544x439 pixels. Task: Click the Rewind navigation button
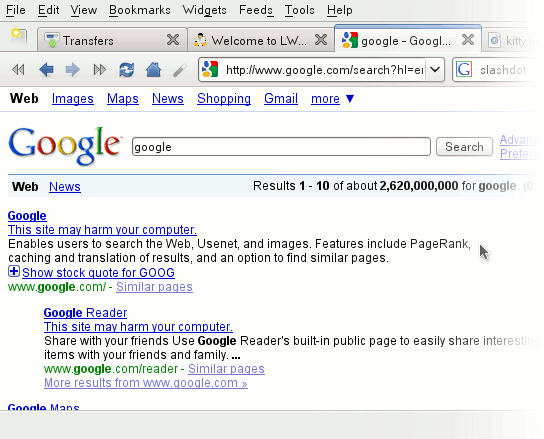point(18,70)
